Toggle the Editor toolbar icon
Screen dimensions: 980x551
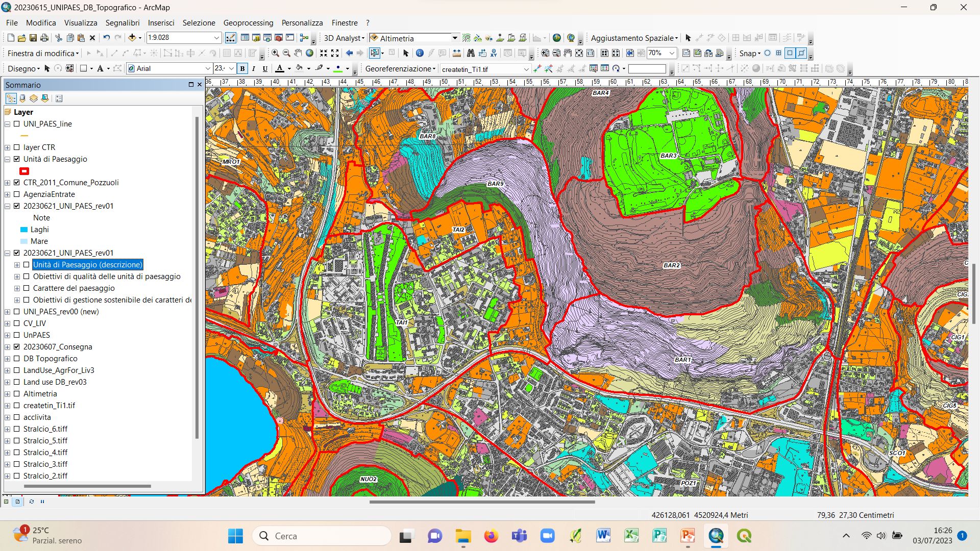[231, 38]
